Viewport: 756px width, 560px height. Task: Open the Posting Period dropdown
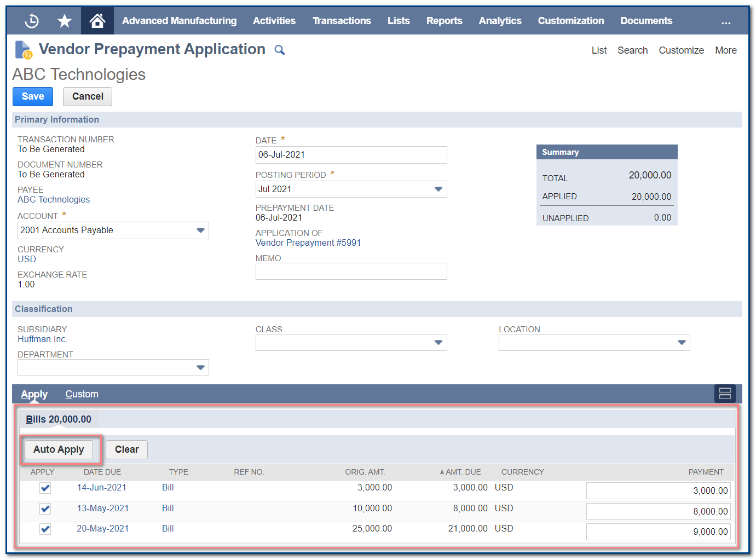(438, 189)
